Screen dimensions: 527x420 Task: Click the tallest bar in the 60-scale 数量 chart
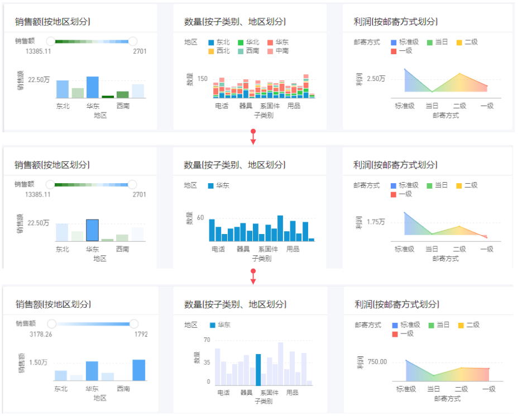280,228
